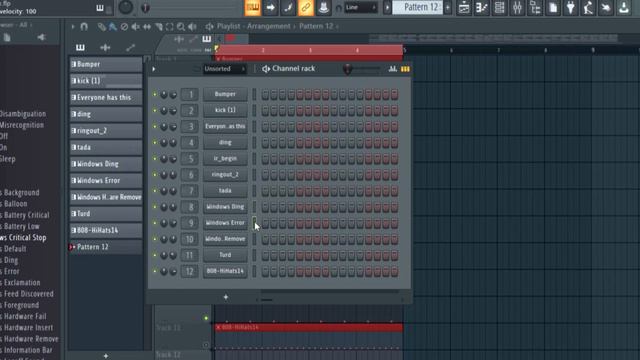Open touch controller hand icon

tap(606, 7)
